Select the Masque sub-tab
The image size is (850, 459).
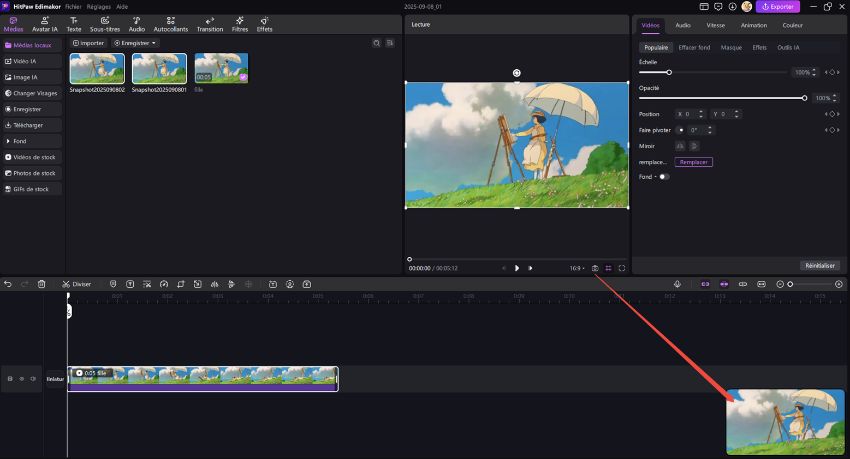[731, 47]
